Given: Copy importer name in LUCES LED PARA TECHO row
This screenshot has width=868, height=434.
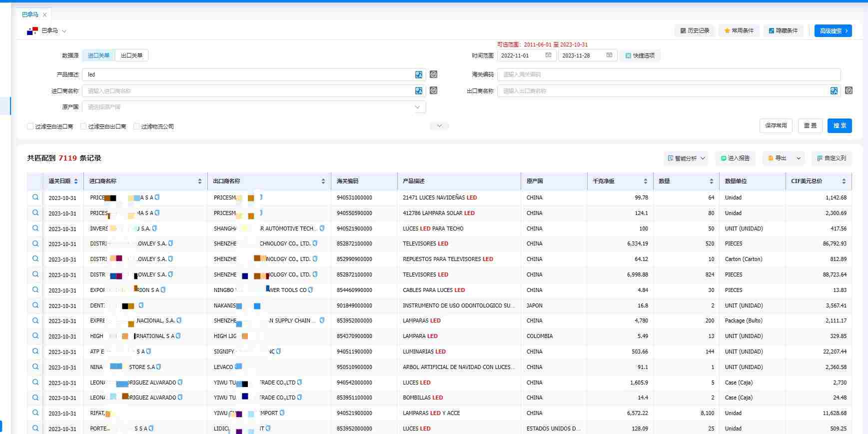Looking at the screenshot, I should point(155,228).
